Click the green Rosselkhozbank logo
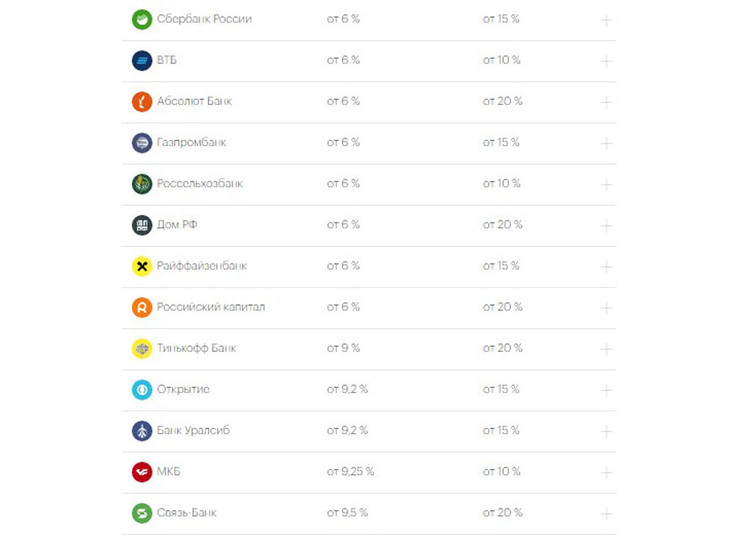 (x=142, y=184)
